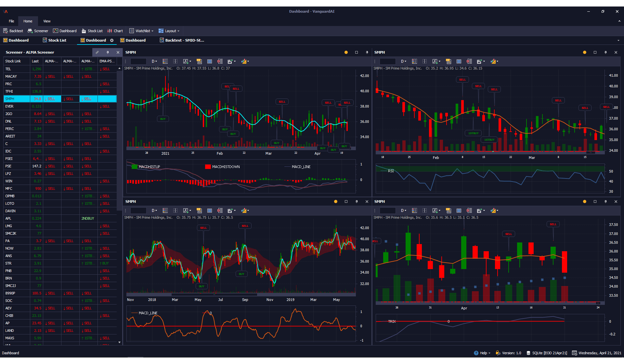This screenshot has width=624, height=364.
Task: Toggle pin on the Screener panel
Action: coord(108,52)
